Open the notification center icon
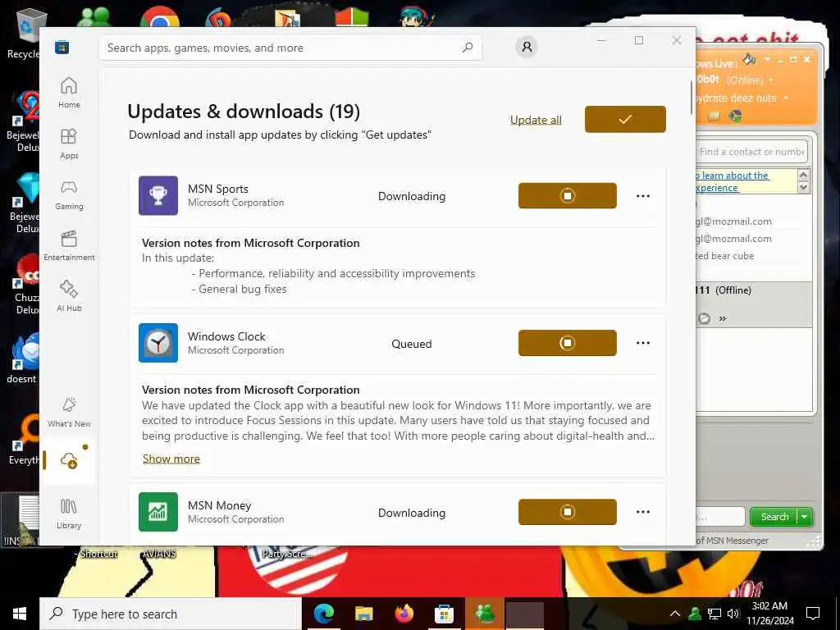 813,614
